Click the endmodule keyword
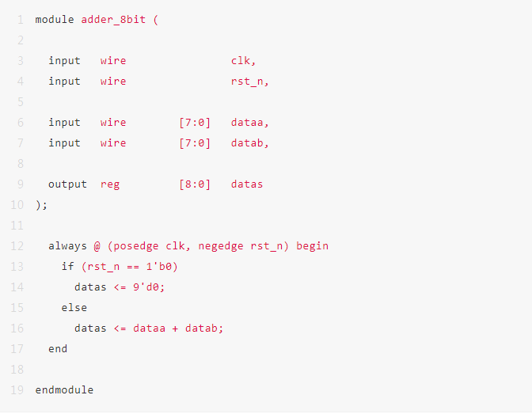This screenshot has height=414, width=532. tap(64, 390)
